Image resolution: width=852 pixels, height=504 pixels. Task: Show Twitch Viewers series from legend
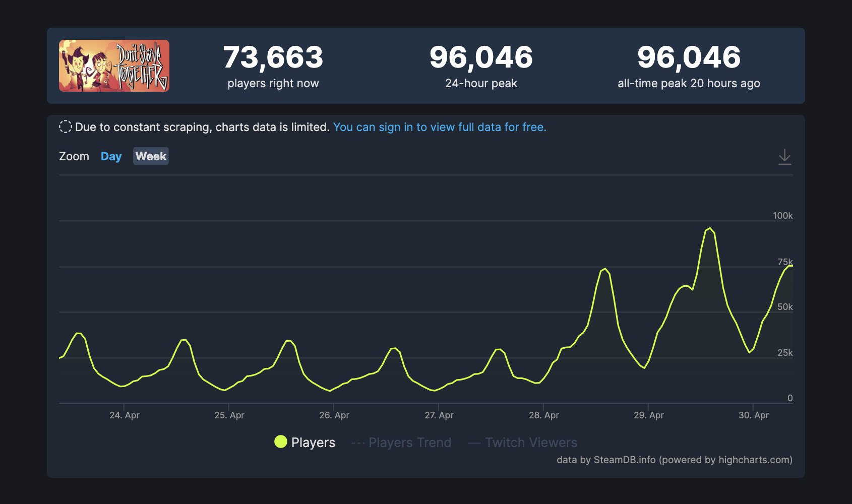(x=523, y=443)
